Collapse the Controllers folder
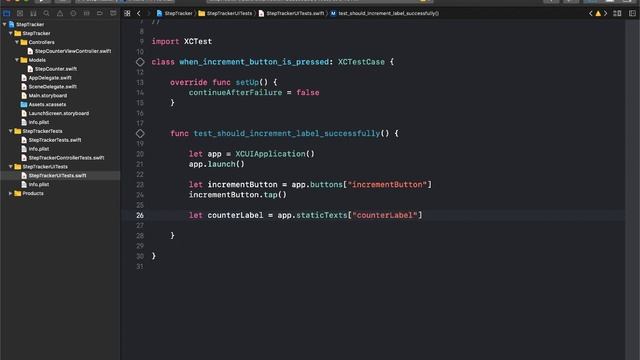The image size is (640, 360). point(17,42)
